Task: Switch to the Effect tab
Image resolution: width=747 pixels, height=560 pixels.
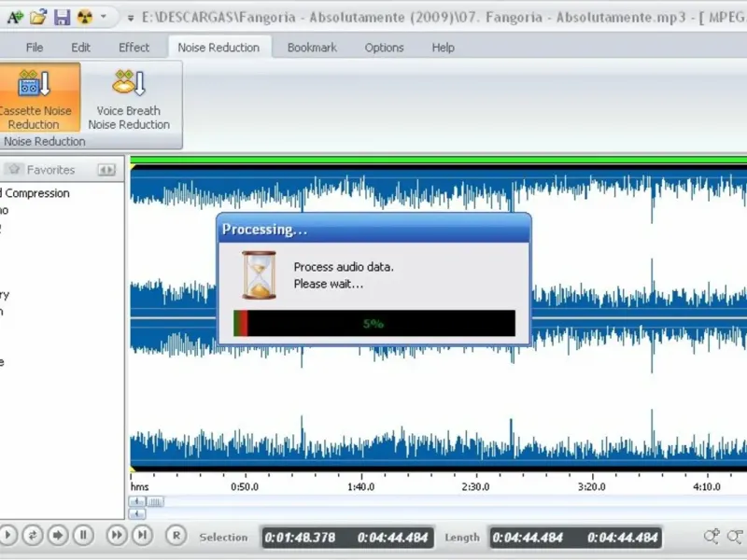Action: pos(134,48)
